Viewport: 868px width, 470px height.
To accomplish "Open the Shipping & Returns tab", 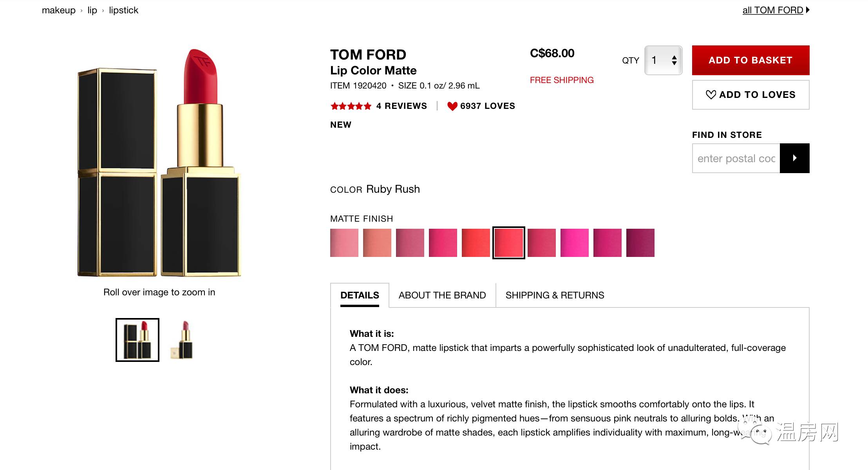I will pyautogui.click(x=555, y=295).
